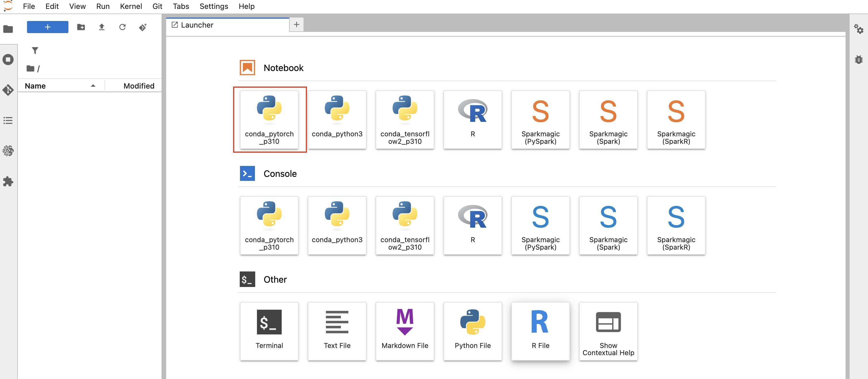Screen dimensions: 868x379
Task: Open Running Terminals and Kernels panel
Action: pyautogui.click(x=8, y=60)
